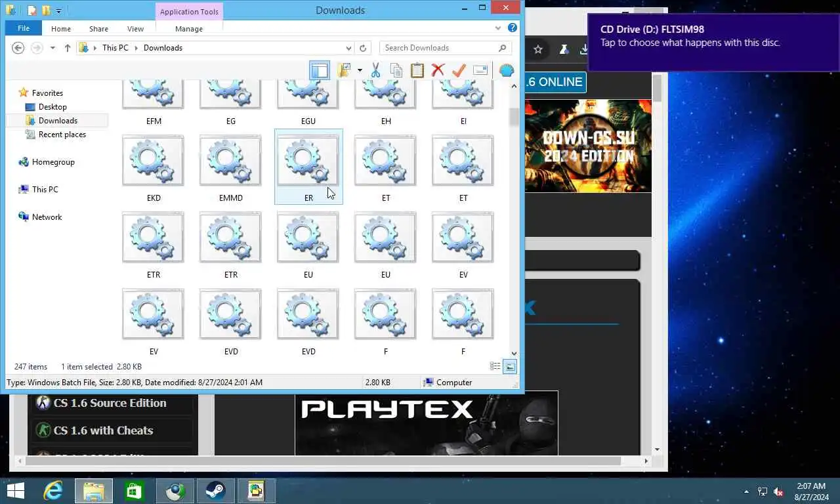
Task: Open CS 1.6 Source Edition link
Action: 110,403
